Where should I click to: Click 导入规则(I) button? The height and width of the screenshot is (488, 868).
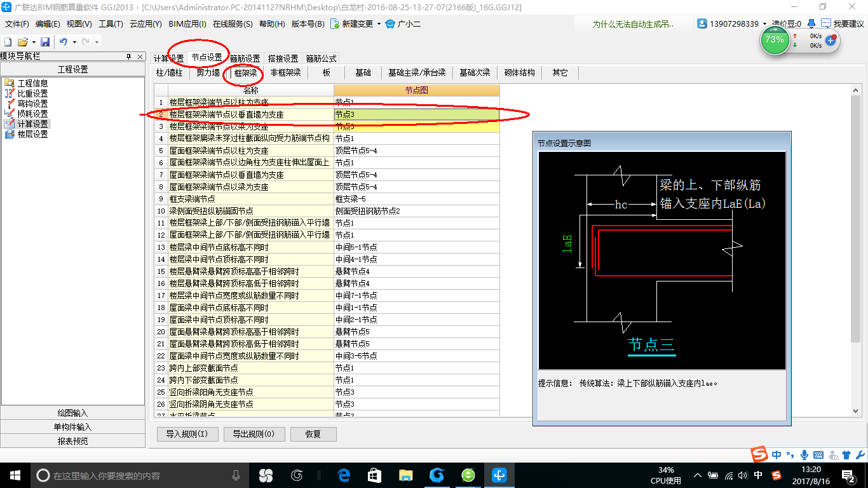pyautogui.click(x=187, y=434)
